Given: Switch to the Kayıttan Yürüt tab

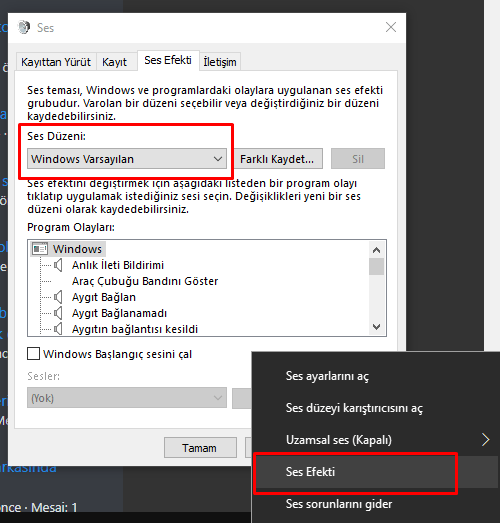Looking at the screenshot, I should click(x=56, y=62).
